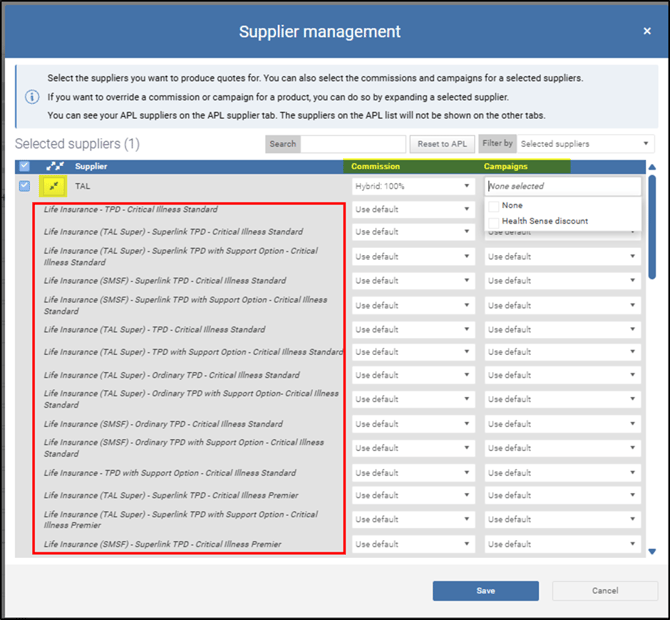Uncheck the TAL supplier checkbox

(25, 185)
